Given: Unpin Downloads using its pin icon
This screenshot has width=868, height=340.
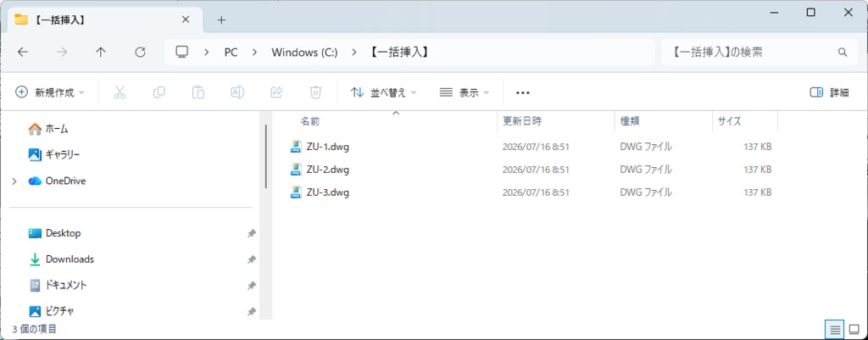Looking at the screenshot, I should [251, 259].
